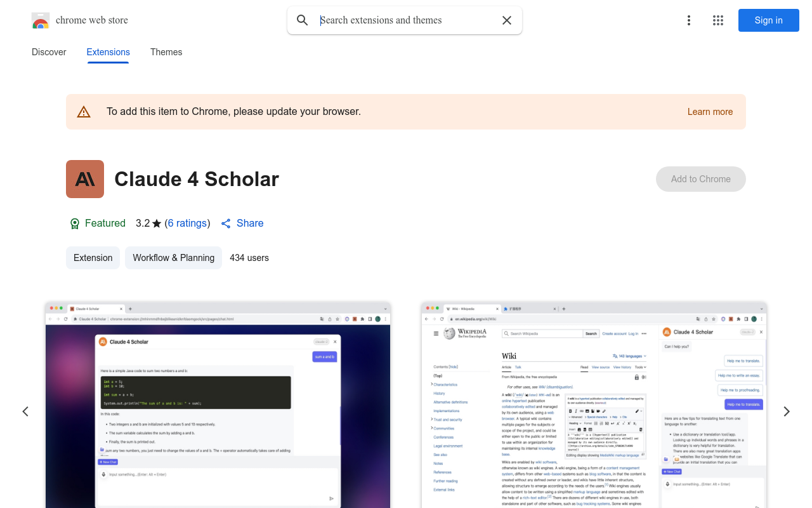
Task: Click the 434 users text
Action: 249,258
